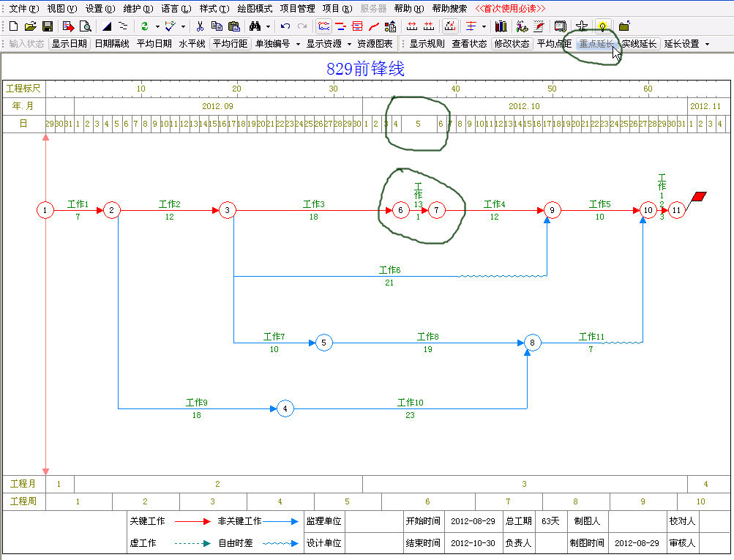
Task: Open dropdown arrow beside the binoculars icon
Action: pos(268,26)
